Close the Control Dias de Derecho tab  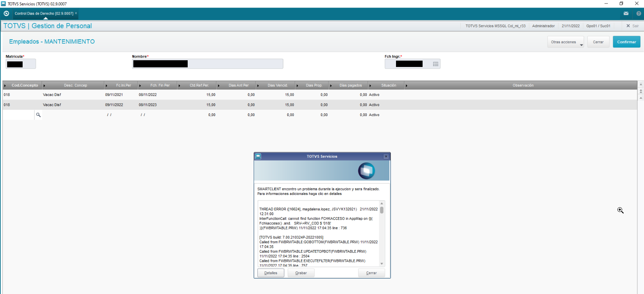coord(76,13)
